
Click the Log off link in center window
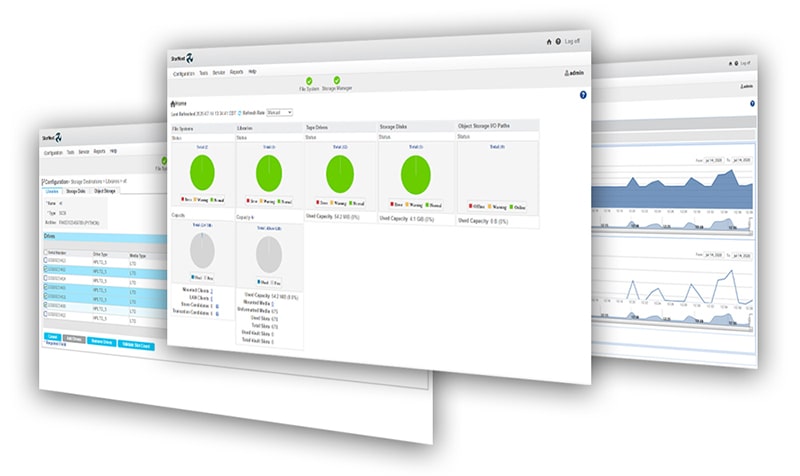(x=572, y=42)
